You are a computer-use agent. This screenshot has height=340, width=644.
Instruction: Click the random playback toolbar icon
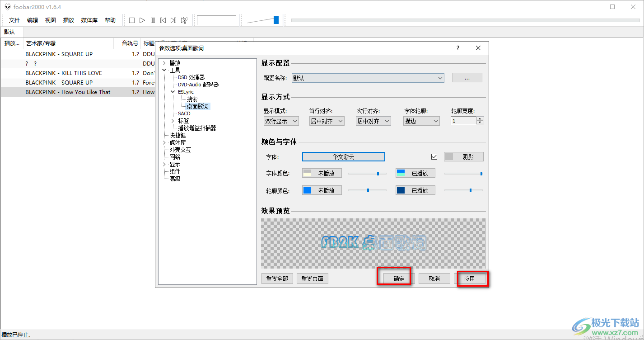184,20
